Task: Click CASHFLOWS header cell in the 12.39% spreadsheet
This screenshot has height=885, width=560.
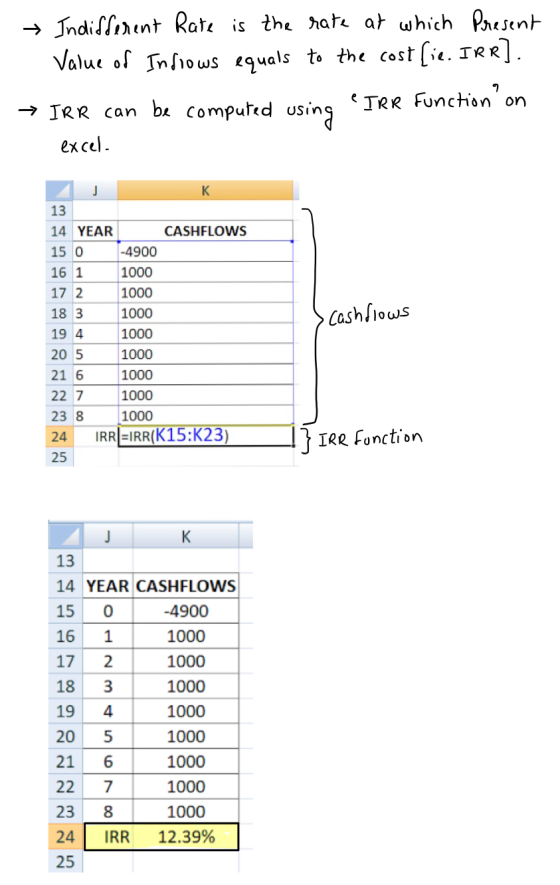Action: coord(186,586)
